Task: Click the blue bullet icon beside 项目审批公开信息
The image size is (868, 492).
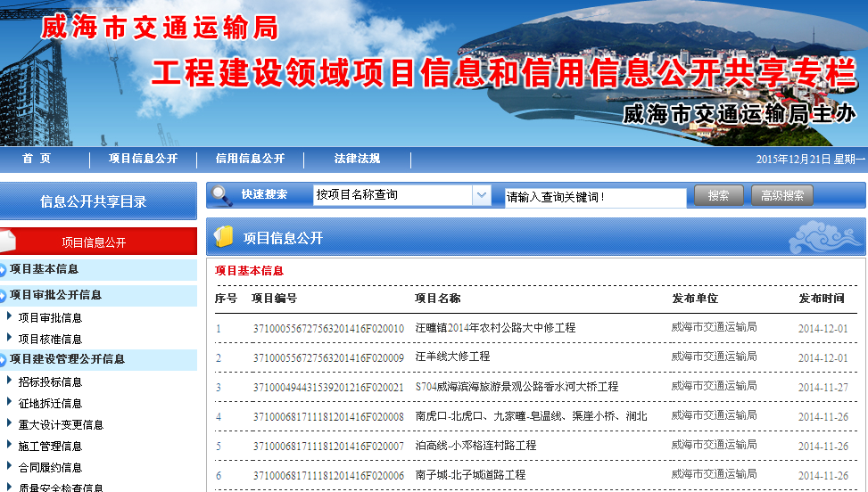Action: [x=4, y=295]
